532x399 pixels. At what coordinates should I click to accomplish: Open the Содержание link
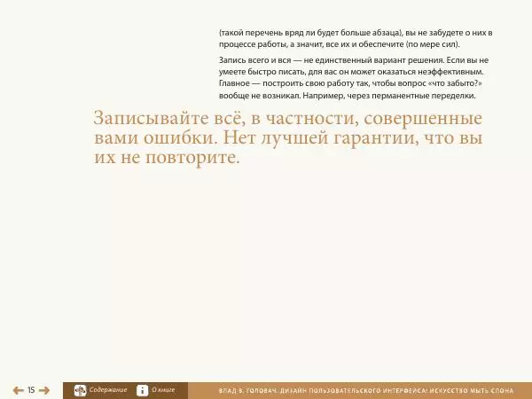[108, 390]
